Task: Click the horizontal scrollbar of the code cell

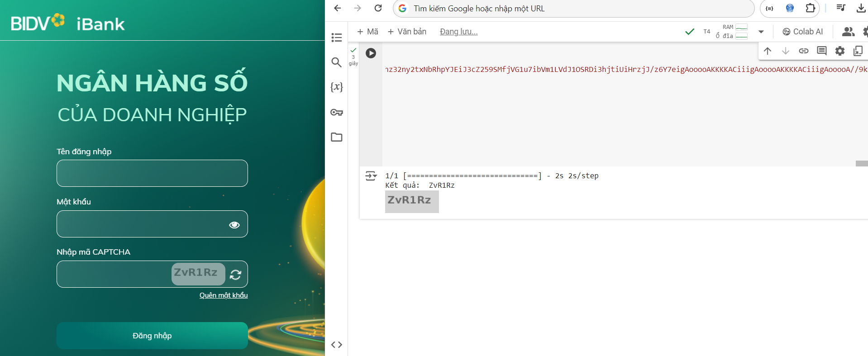Action: click(862, 163)
